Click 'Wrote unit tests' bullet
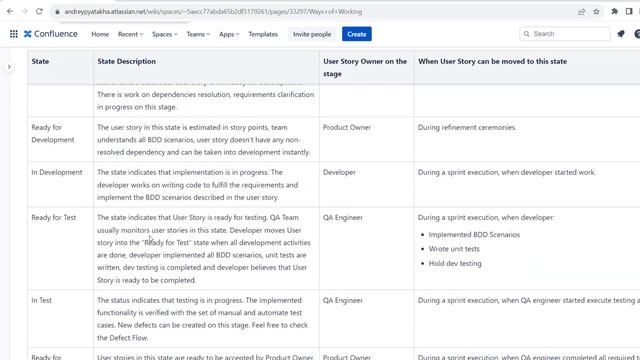The height and width of the screenshot is (360, 640). point(454,249)
